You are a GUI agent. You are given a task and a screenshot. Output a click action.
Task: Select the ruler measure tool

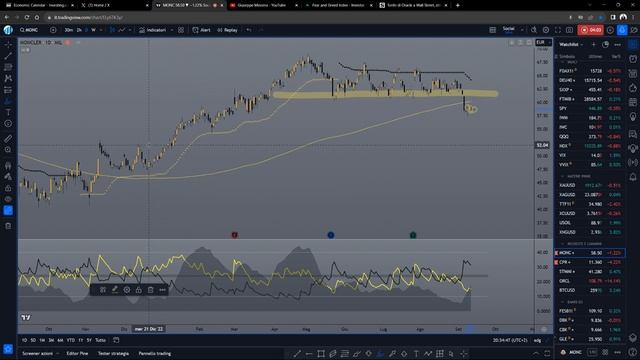8,139
